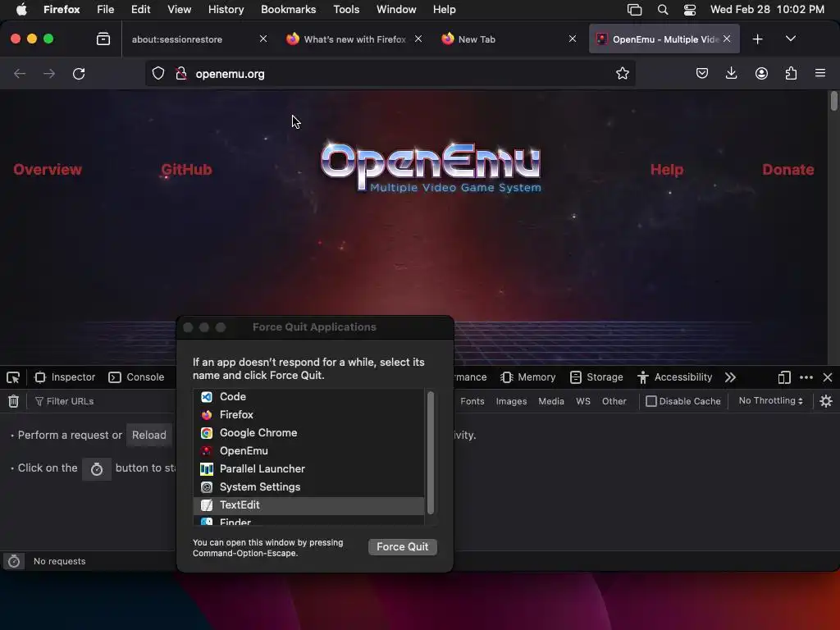Screen dimensions: 840x630
Task: Open a new tab with plus icon
Action: click(x=757, y=39)
